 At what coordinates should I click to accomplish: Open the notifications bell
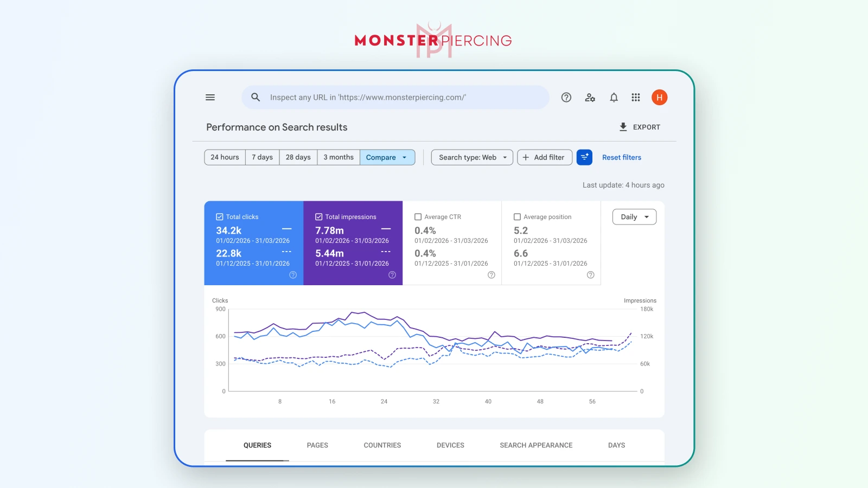(x=614, y=98)
